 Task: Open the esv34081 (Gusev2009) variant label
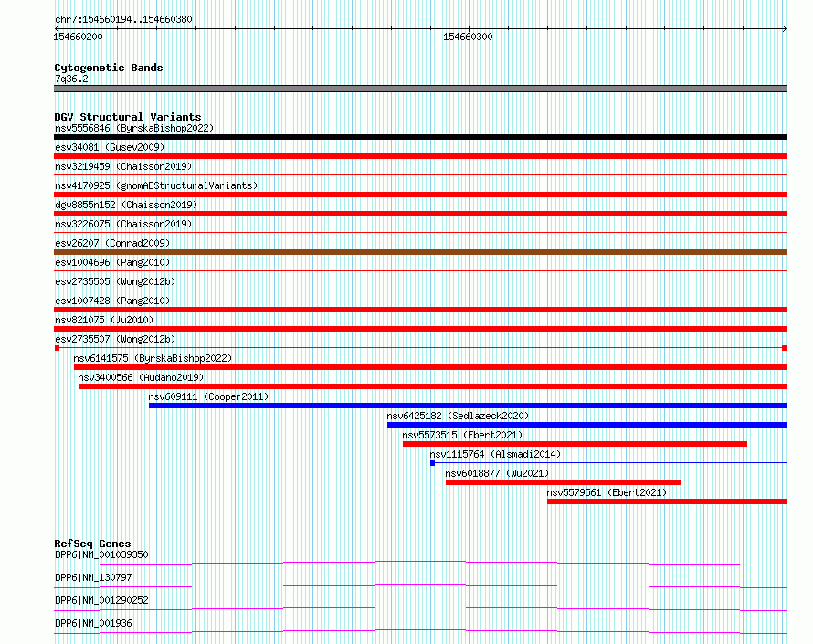click(x=110, y=147)
